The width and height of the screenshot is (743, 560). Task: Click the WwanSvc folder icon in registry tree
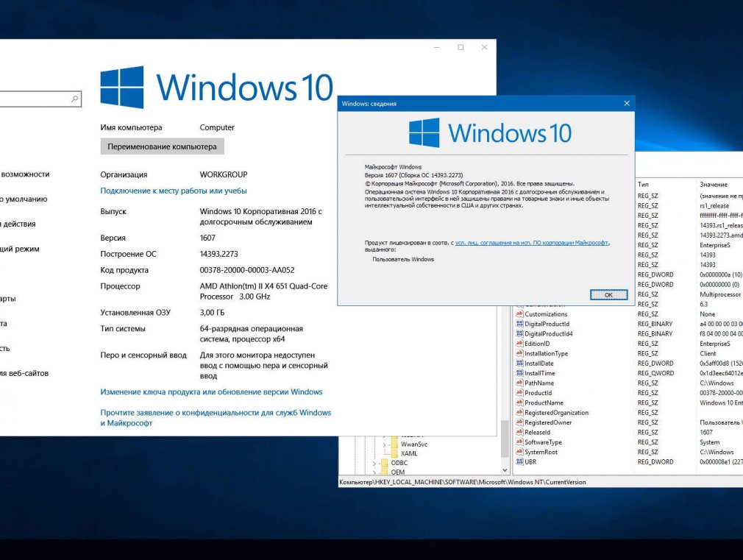click(394, 444)
